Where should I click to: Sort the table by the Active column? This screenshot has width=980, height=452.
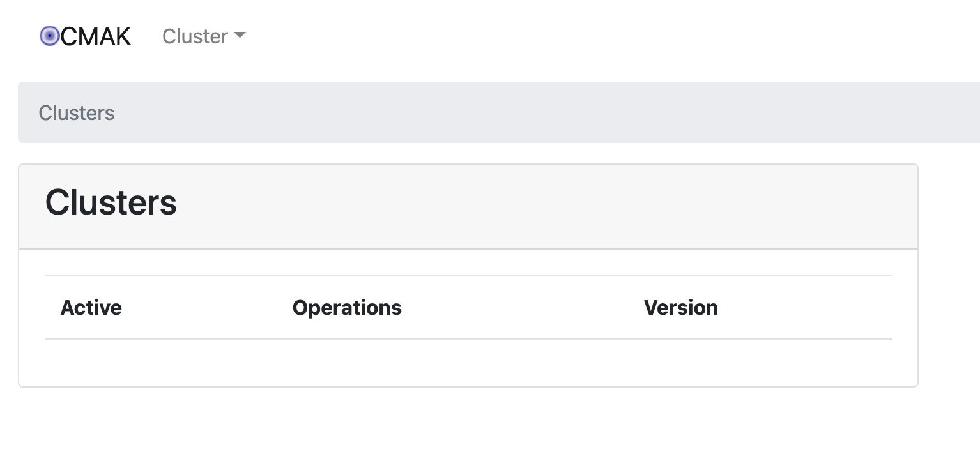(91, 307)
